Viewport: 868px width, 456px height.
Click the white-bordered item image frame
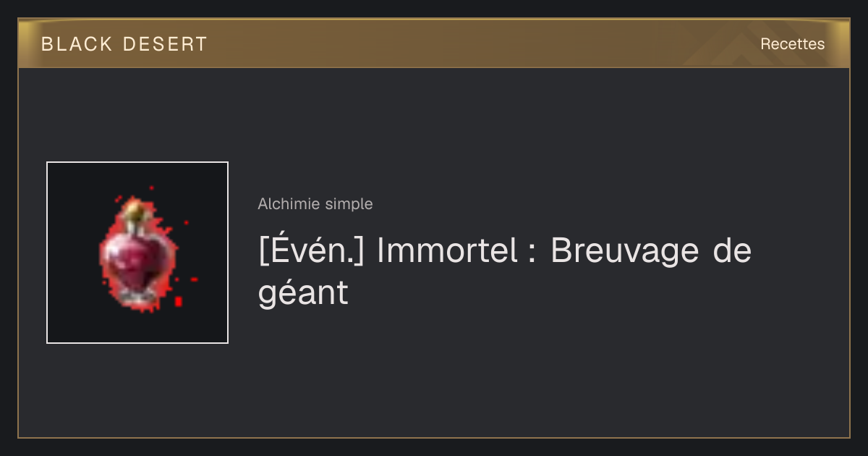(x=137, y=253)
